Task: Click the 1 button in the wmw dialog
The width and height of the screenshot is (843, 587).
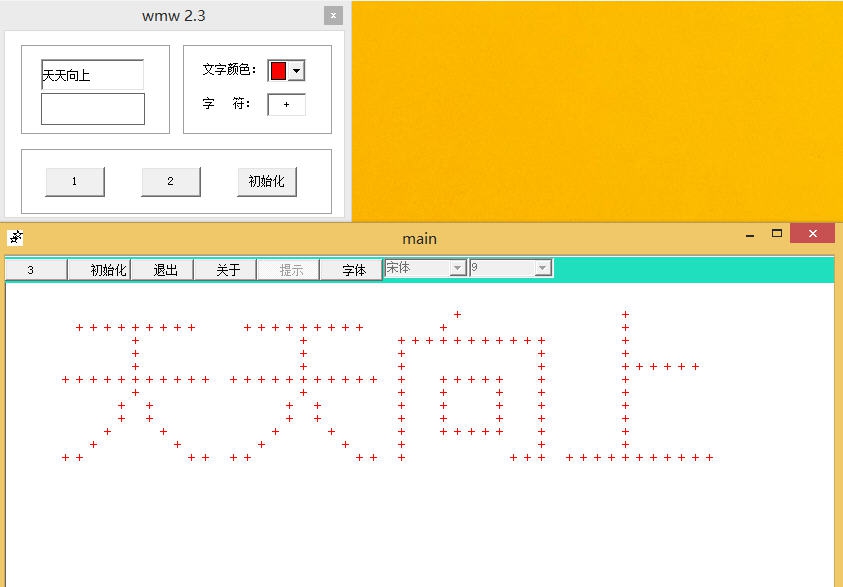Action: point(74,181)
